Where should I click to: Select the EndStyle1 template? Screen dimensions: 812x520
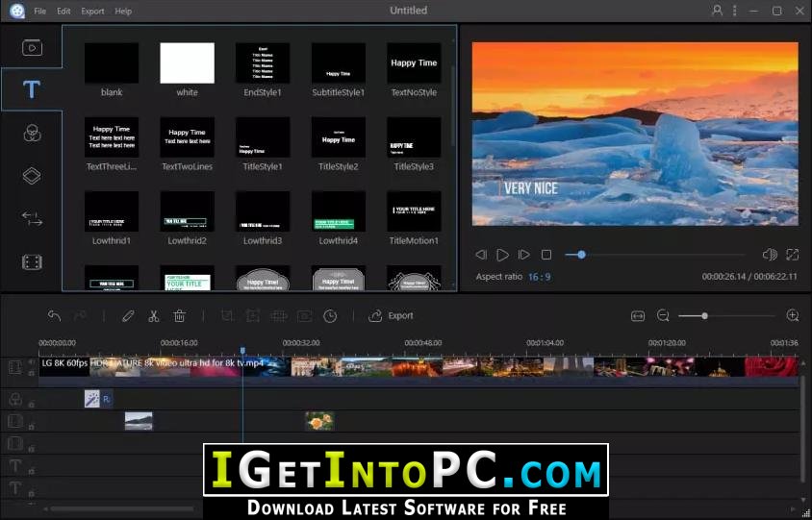pos(263,69)
